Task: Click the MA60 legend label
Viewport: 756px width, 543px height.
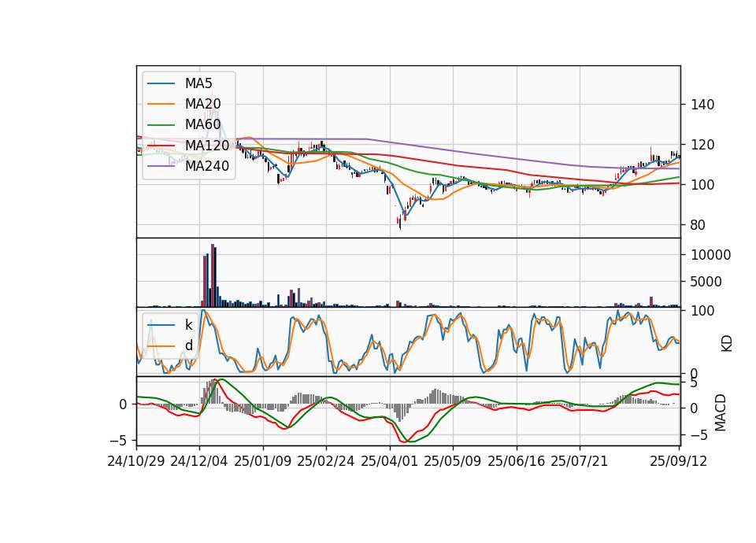Action: click(x=202, y=125)
